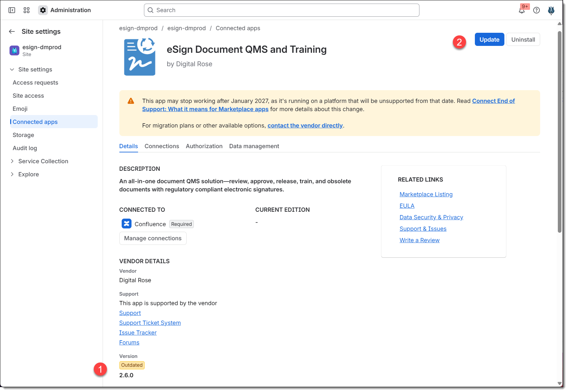Open the Marketplace Listing link
The height and width of the screenshot is (392, 568).
click(426, 194)
